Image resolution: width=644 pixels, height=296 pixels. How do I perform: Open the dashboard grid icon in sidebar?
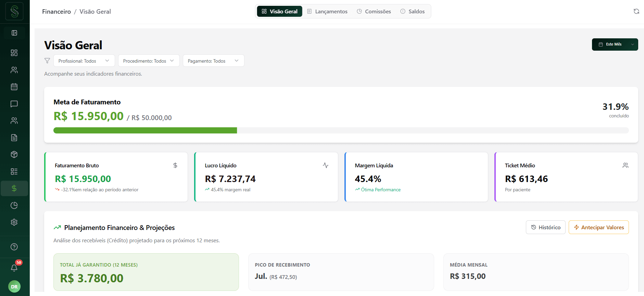[x=14, y=53]
